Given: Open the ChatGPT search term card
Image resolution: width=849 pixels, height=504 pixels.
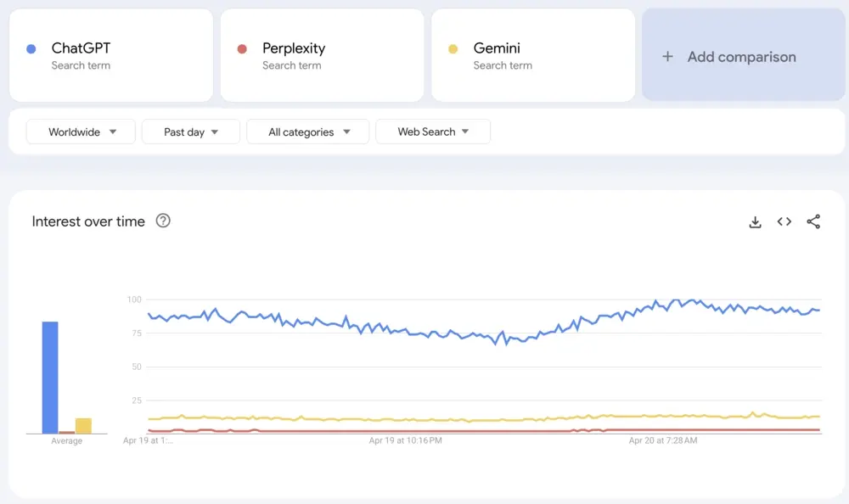Looking at the screenshot, I should [x=110, y=54].
